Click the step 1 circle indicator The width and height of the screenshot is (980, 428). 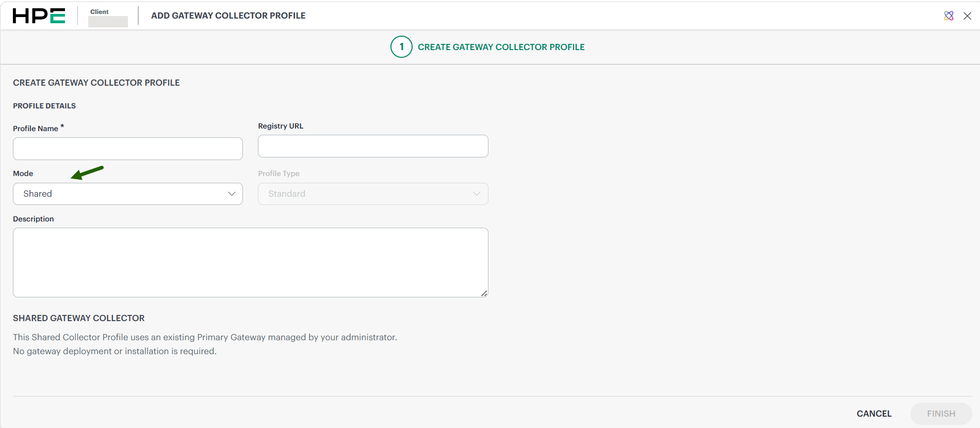[401, 47]
